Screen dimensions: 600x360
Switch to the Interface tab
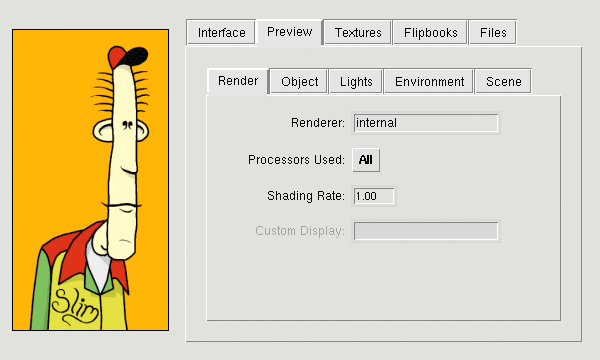click(221, 33)
